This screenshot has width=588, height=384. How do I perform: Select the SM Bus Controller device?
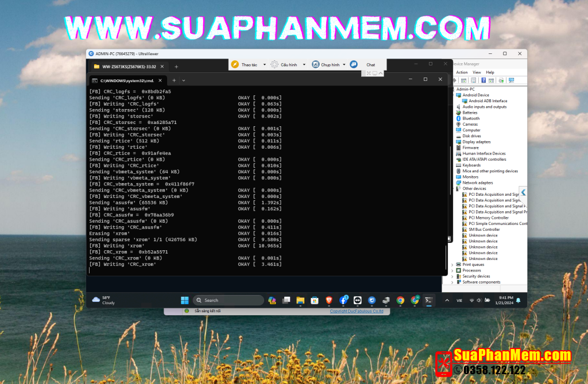(x=484, y=230)
